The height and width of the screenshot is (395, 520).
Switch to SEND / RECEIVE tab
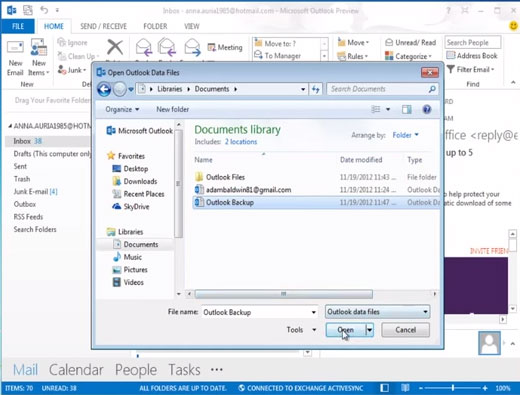(x=103, y=26)
